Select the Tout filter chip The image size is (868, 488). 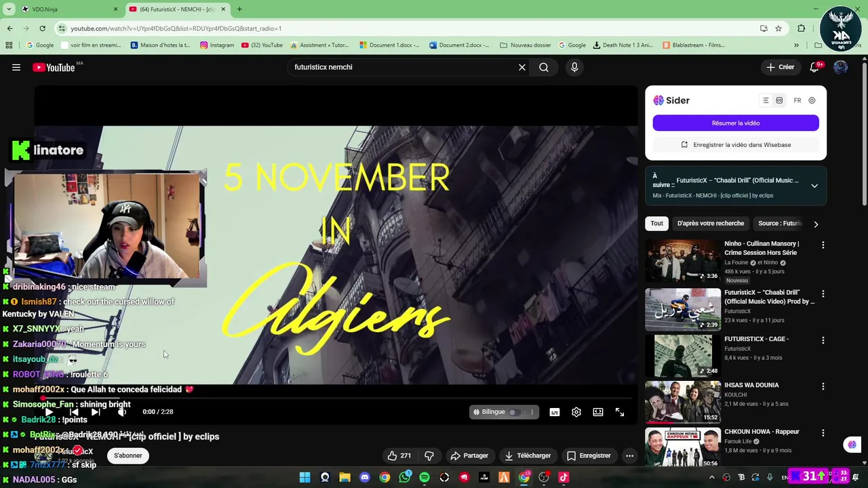(657, 223)
